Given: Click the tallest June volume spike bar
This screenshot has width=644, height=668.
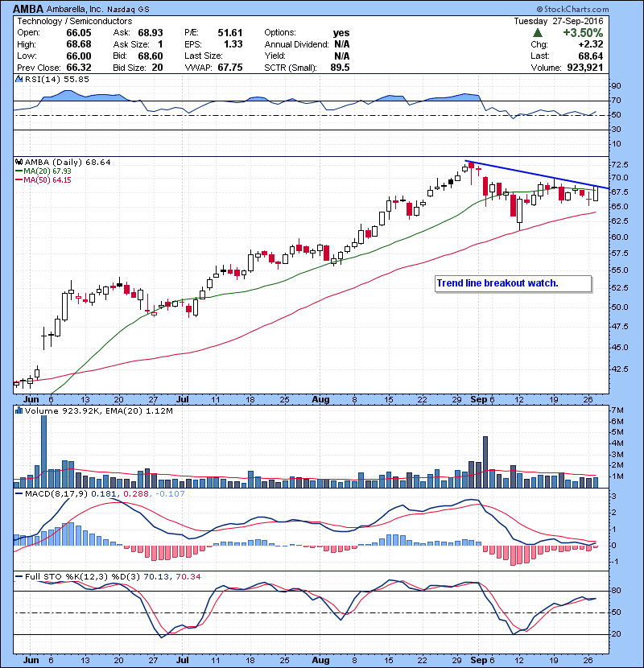Looking at the screenshot, I should click(43, 452).
